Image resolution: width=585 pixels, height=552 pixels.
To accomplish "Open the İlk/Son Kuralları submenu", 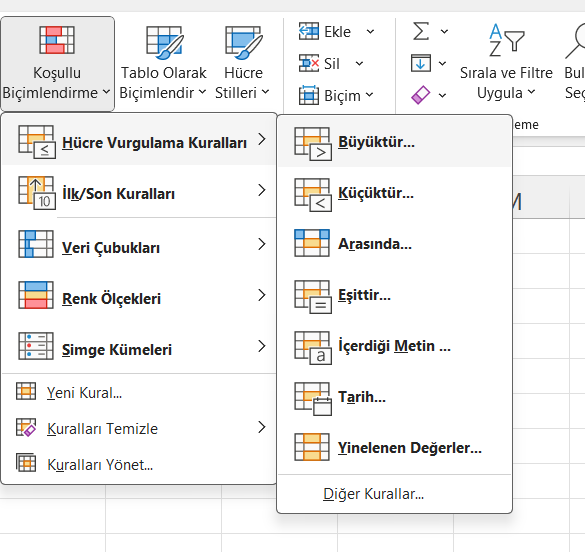I will tap(139, 192).
